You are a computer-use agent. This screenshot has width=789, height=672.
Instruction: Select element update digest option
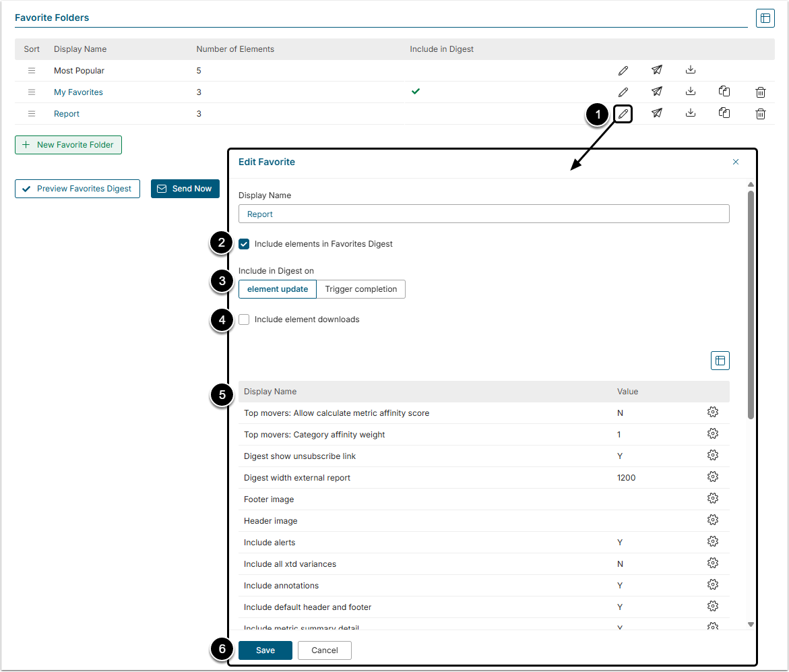pos(277,289)
